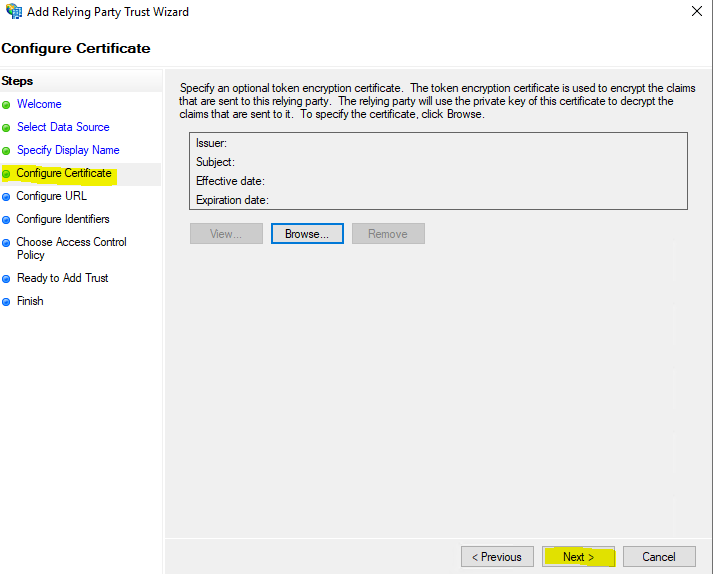Click blue bullet beside Finish
The width and height of the screenshot is (713, 574).
point(6,302)
